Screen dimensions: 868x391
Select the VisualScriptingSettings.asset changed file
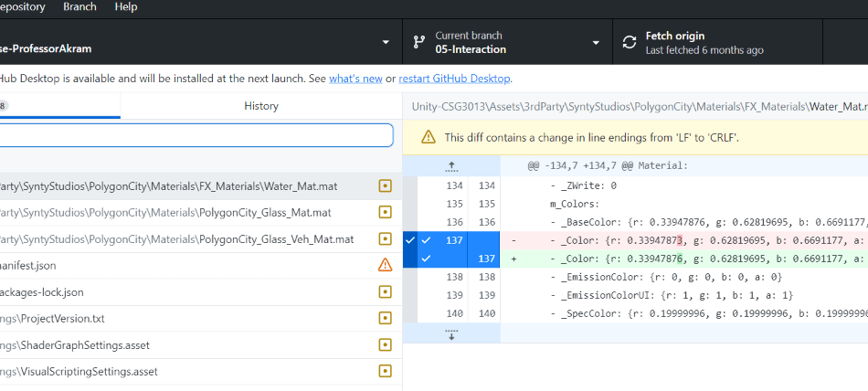(x=201, y=372)
